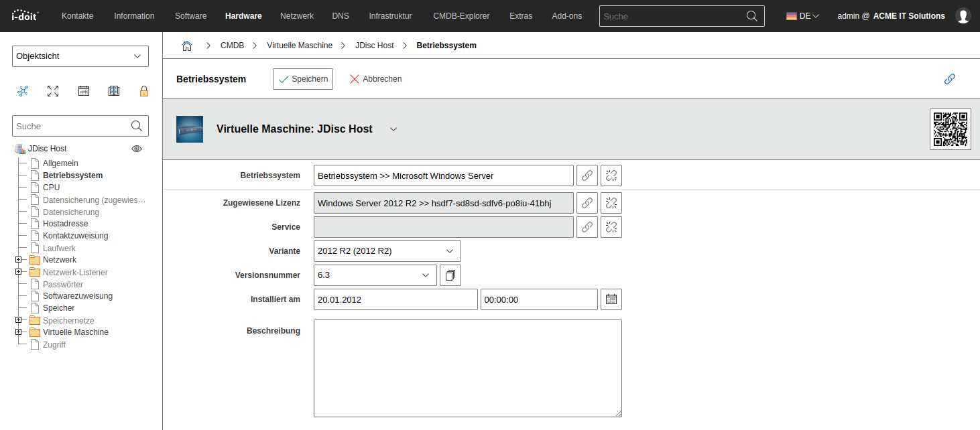The width and height of the screenshot is (980, 430).
Task: Open the date picker for Installiert am
Action: click(x=611, y=299)
